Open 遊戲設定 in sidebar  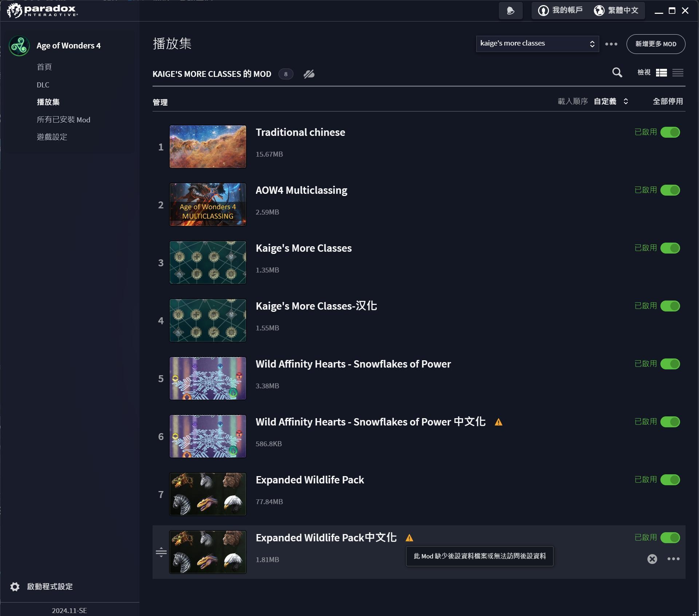pos(52,137)
